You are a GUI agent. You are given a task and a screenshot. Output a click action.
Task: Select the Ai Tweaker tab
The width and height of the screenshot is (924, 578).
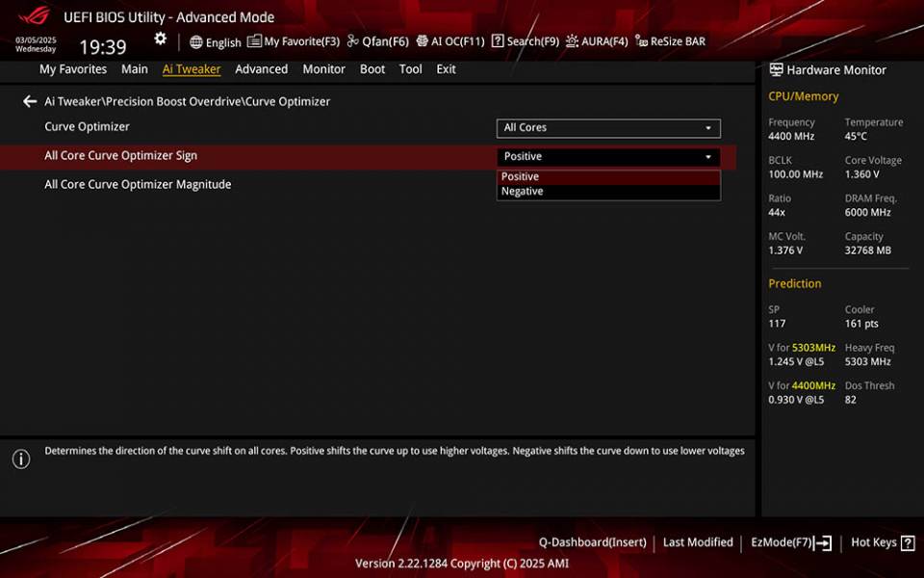pos(192,69)
